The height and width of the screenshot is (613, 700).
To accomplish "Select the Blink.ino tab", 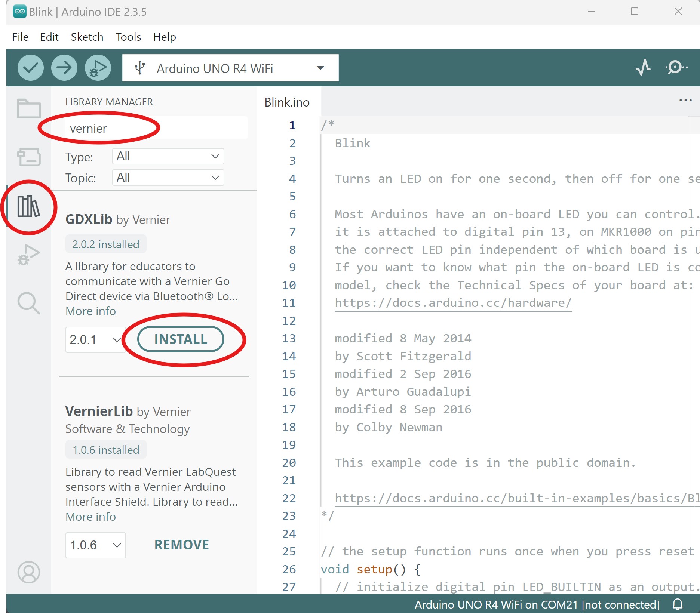I will (x=287, y=102).
